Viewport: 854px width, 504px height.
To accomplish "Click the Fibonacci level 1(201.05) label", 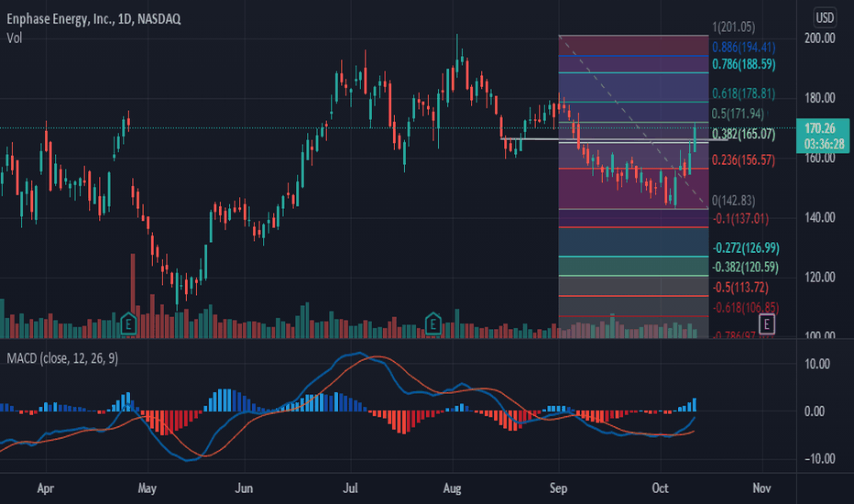I will pyautogui.click(x=734, y=27).
